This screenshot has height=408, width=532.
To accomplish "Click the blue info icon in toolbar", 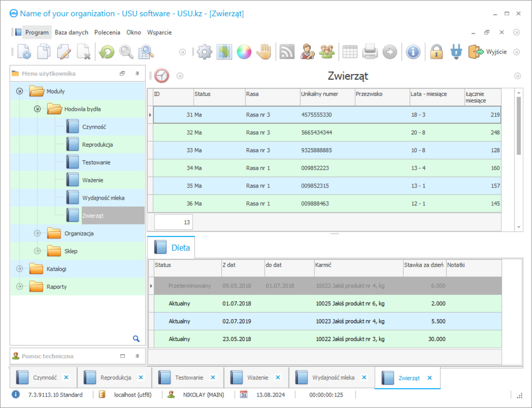I will 413,52.
